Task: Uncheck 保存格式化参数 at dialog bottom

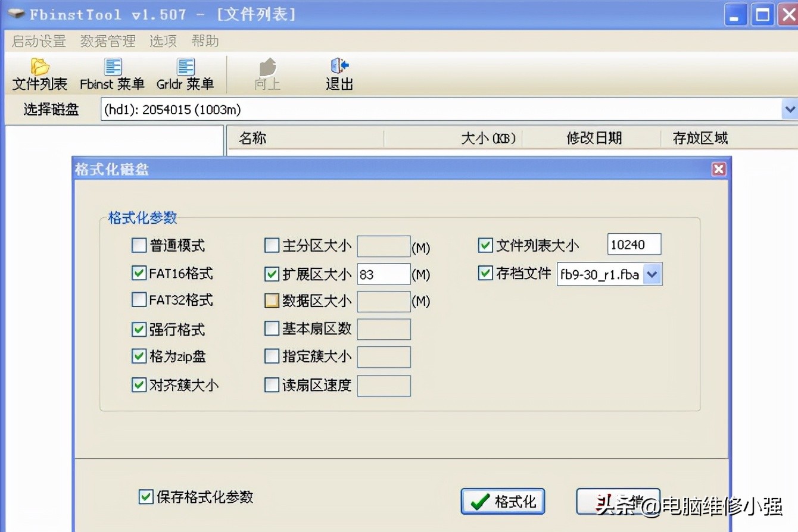Action: coord(145,496)
